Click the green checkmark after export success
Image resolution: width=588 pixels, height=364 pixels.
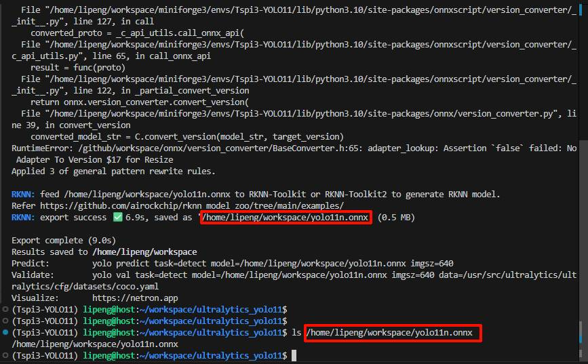pos(118,217)
